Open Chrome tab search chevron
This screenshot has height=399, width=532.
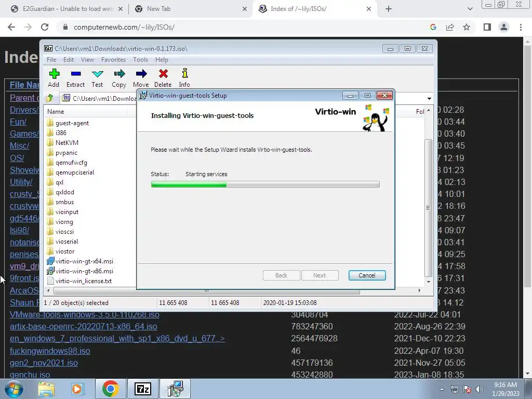pyautogui.click(x=470, y=9)
